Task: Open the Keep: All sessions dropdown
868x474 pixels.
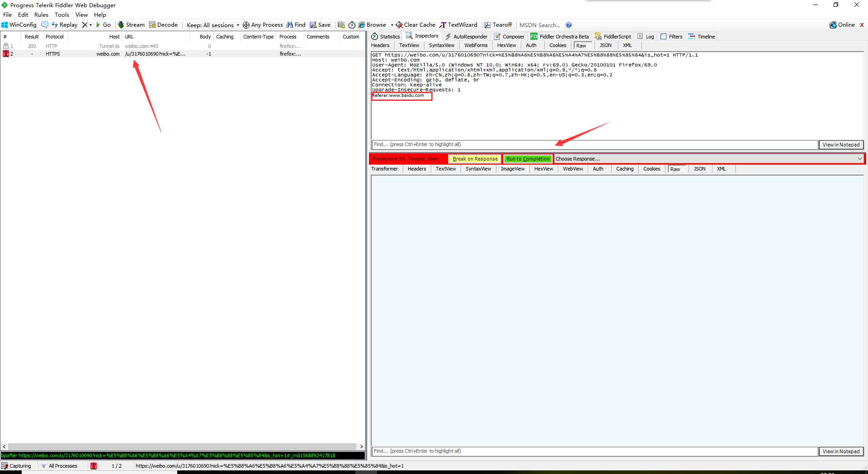Action: pos(212,25)
